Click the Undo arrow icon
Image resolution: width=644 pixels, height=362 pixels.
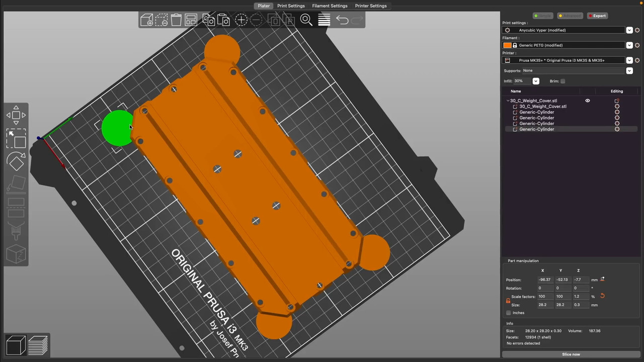342,20
